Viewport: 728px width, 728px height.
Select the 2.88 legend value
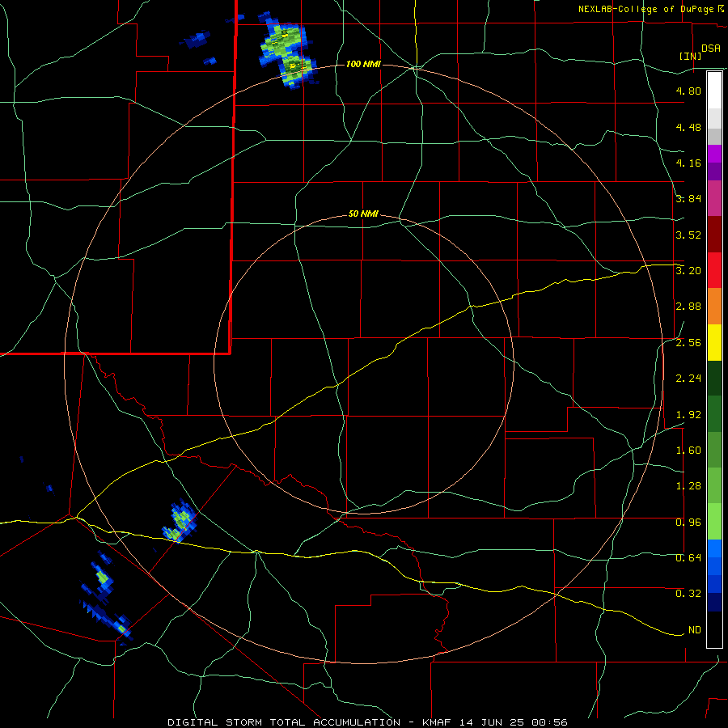click(x=688, y=307)
